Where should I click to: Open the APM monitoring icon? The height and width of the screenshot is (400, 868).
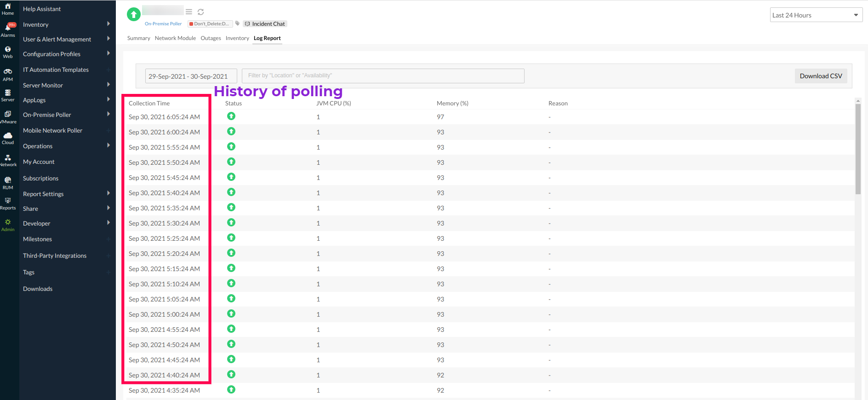click(8, 75)
